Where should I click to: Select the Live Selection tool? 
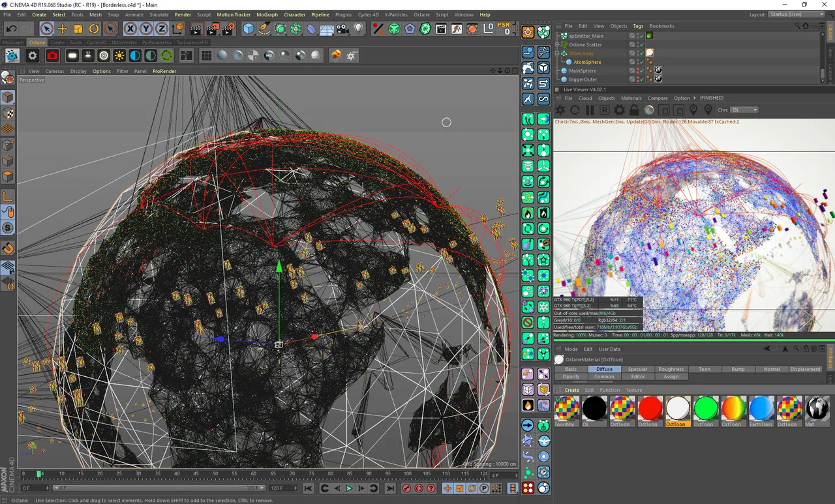(46, 29)
